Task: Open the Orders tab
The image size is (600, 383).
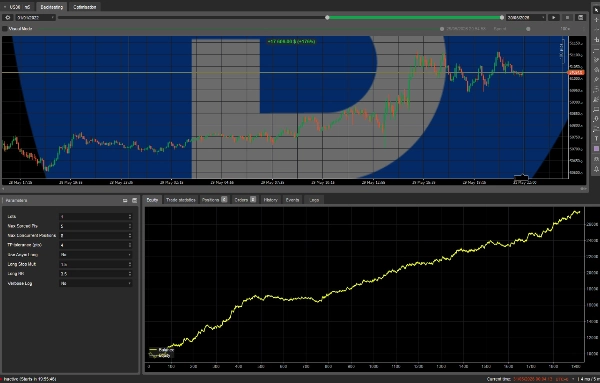Action: click(x=245, y=200)
